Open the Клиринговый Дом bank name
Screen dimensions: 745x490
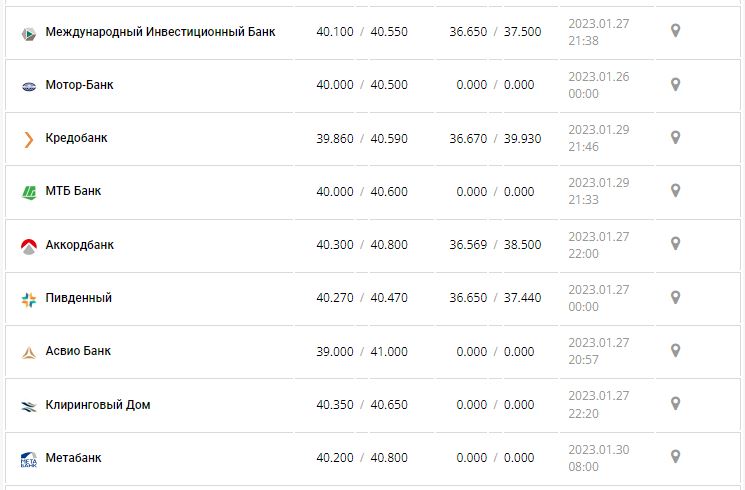coord(98,405)
